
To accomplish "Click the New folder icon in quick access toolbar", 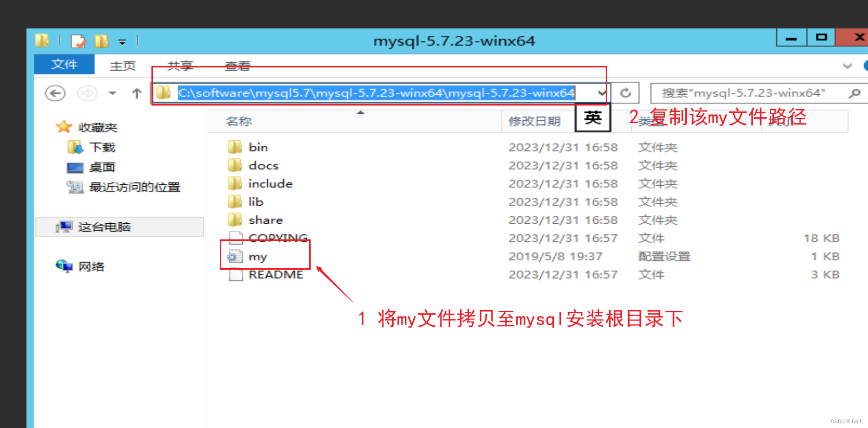I will 102,41.
